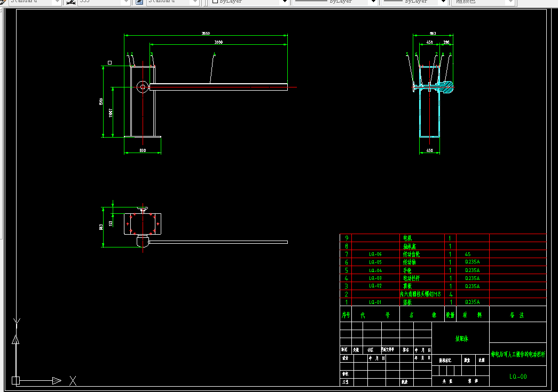Screen dimensions: 558x392
Task: Click the 备注 column header
Action: click(517, 315)
